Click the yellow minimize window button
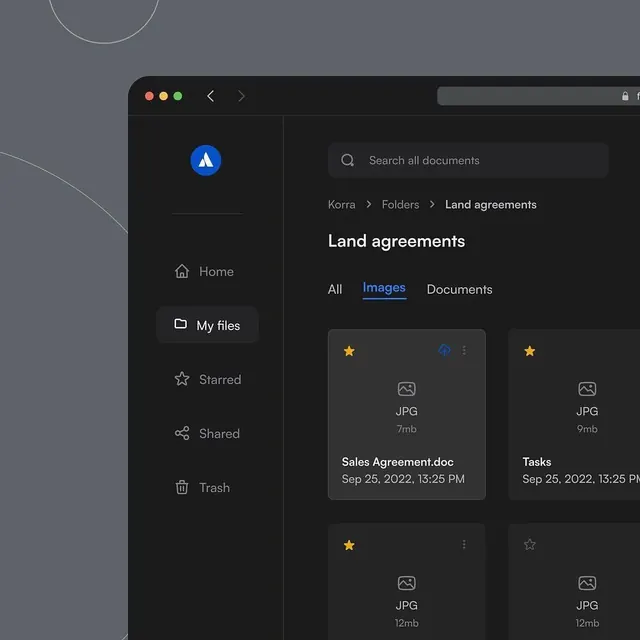Image resolution: width=640 pixels, height=640 pixels. 164,96
